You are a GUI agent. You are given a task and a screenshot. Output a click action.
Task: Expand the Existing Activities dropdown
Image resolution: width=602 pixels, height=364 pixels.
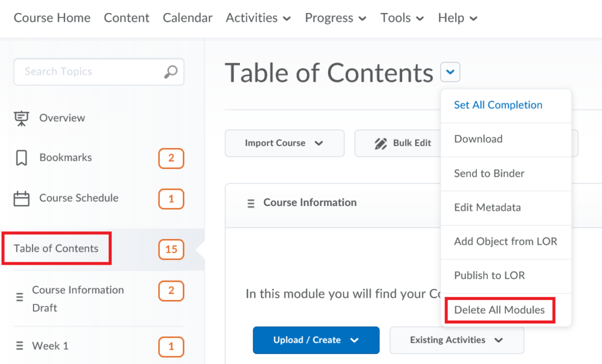[457, 340]
